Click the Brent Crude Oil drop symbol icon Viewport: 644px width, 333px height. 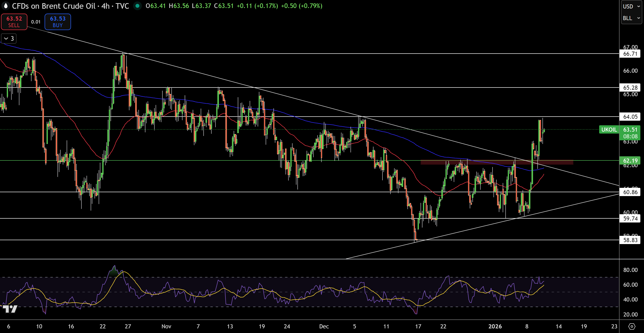click(6, 6)
